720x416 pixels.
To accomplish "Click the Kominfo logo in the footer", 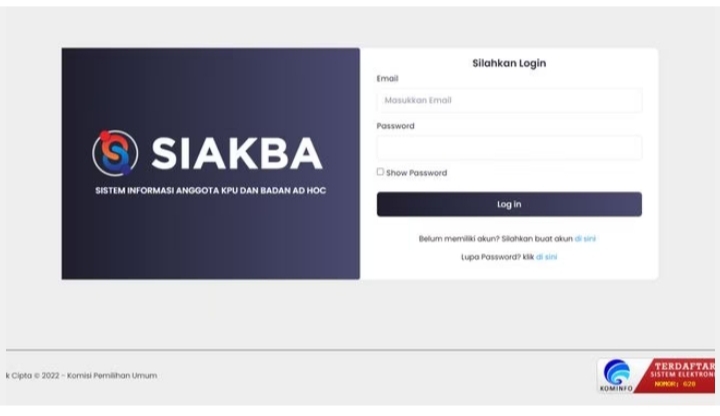I will pos(616,375).
